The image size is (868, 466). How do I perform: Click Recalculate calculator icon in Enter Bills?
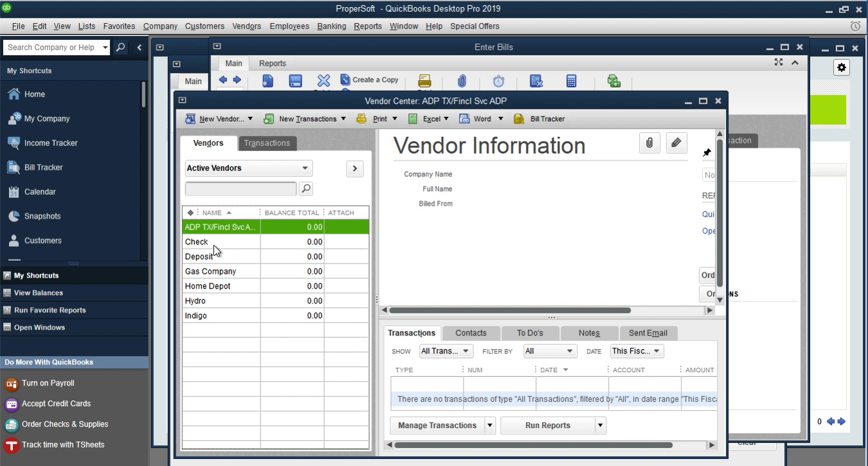[x=571, y=81]
